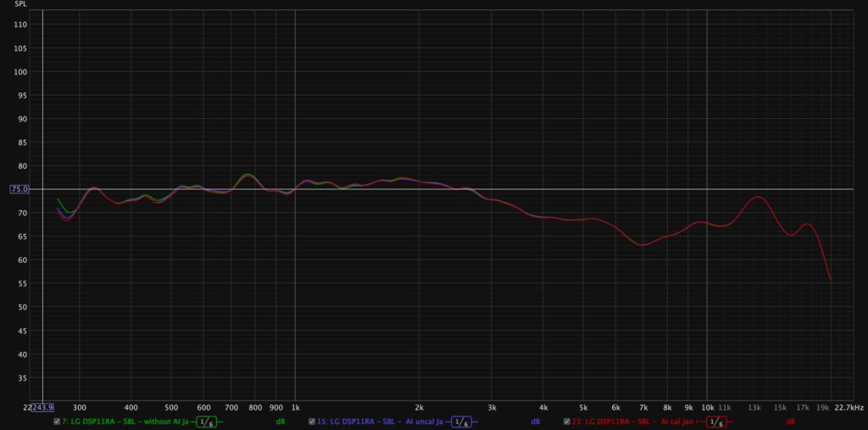Toggle trace 23 'AI cal' checkbox
The width and height of the screenshot is (868, 430).
point(567,422)
